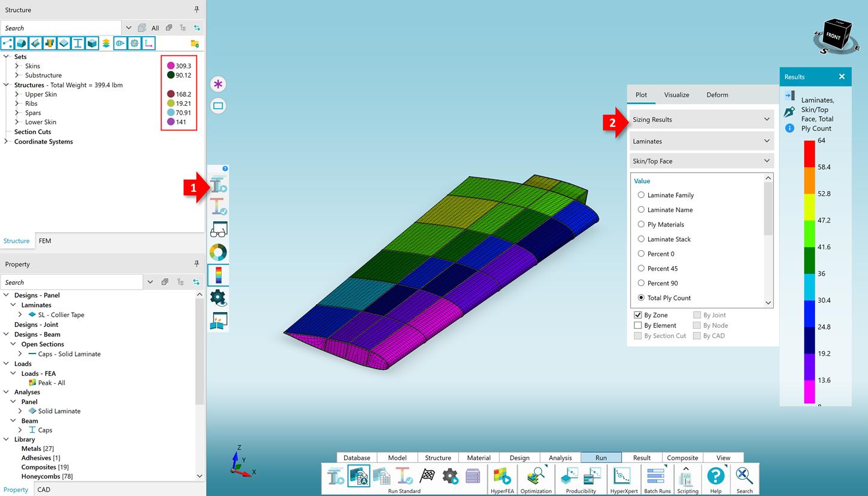Expand the Ribs structure node
The image size is (868, 496).
click(17, 103)
